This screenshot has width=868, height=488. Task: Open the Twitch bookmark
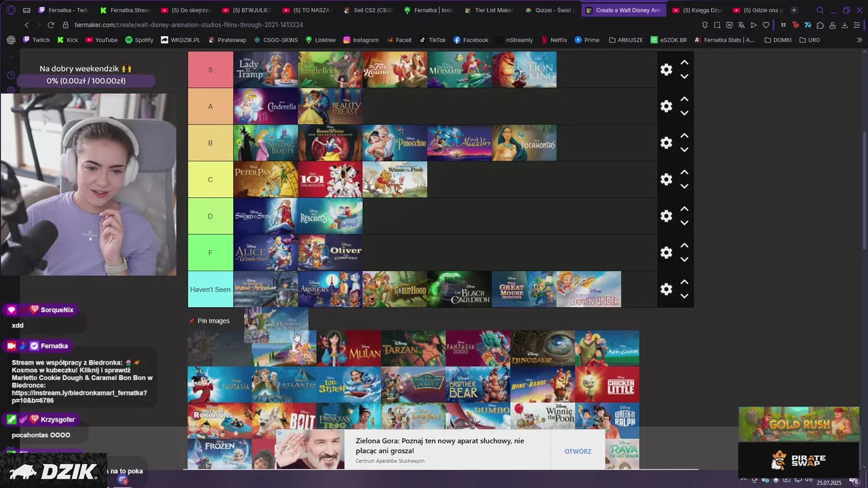pyautogui.click(x=36, y=40)
